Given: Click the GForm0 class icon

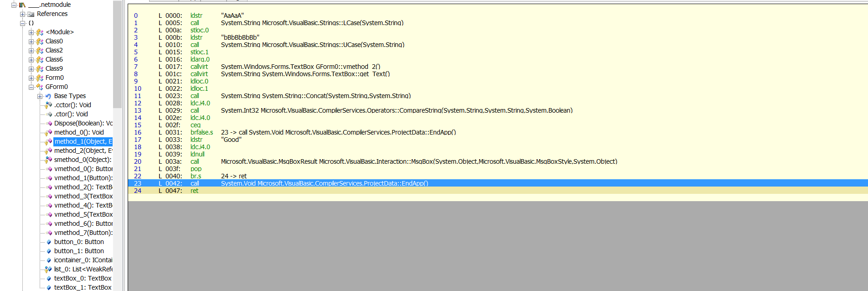Looking at the screenshot, I should 40,87.
